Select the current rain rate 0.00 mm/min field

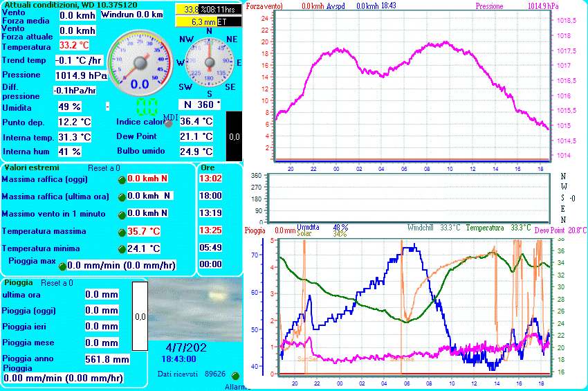[x=64, y=378]
